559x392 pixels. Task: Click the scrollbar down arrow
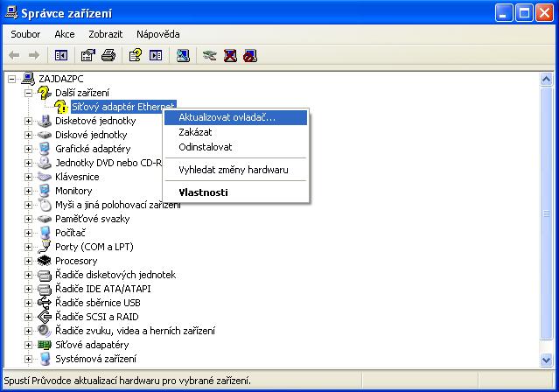tap(546, 360)
